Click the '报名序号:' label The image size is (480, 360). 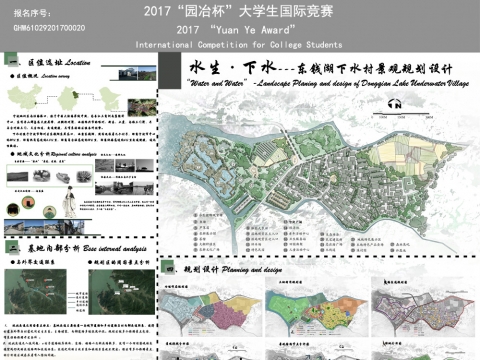pos(32,13)
